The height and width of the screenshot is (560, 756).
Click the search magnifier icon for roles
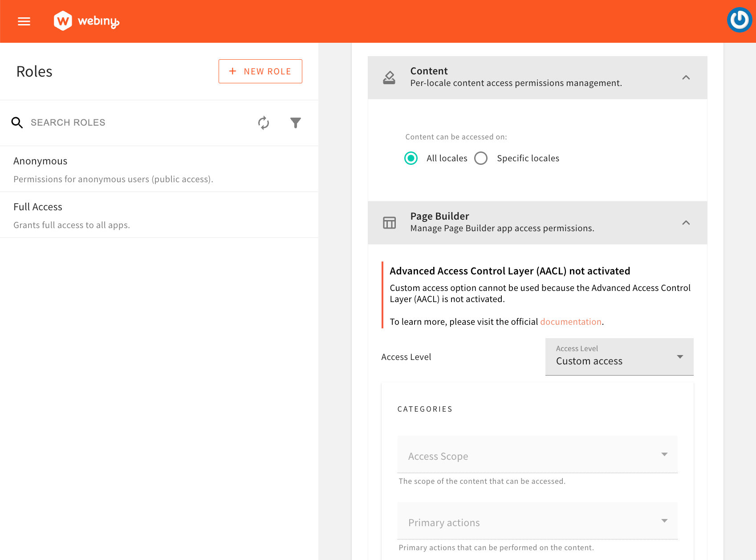click(x=17, y=123)
